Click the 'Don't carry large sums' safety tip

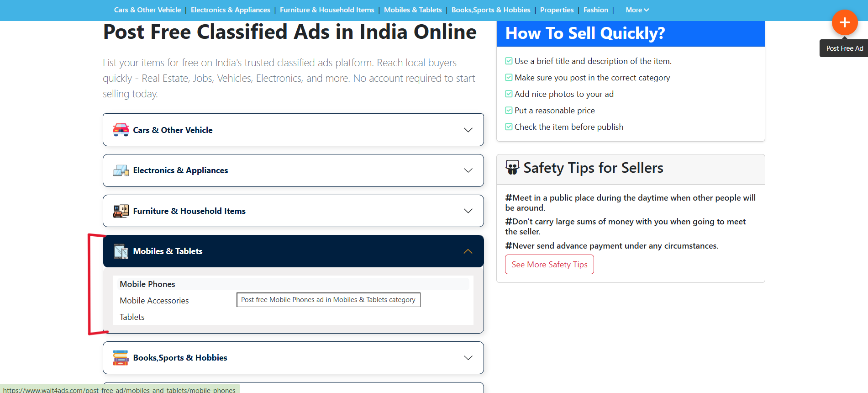(x=625, y=227)
